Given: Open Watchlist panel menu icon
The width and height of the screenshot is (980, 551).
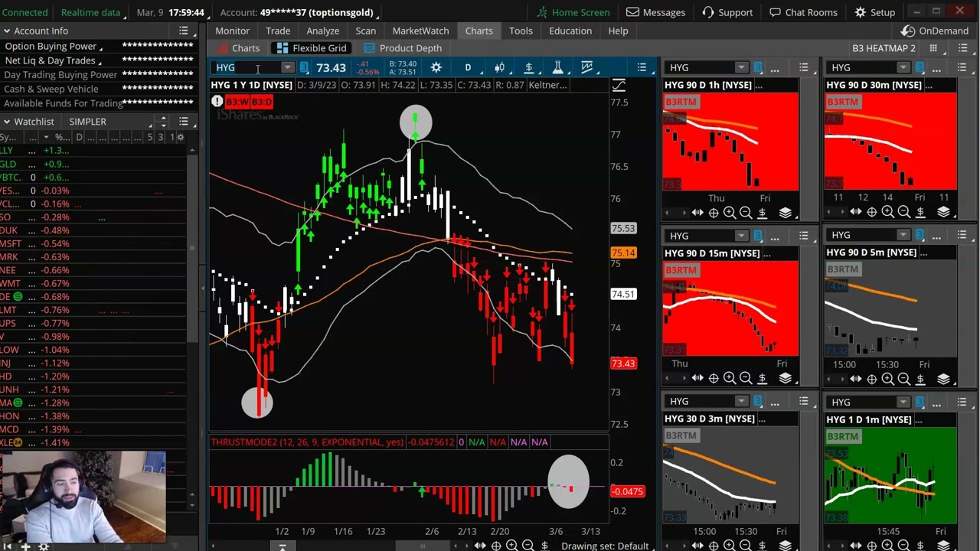Looking at the screenshot, I should (184, 122).
